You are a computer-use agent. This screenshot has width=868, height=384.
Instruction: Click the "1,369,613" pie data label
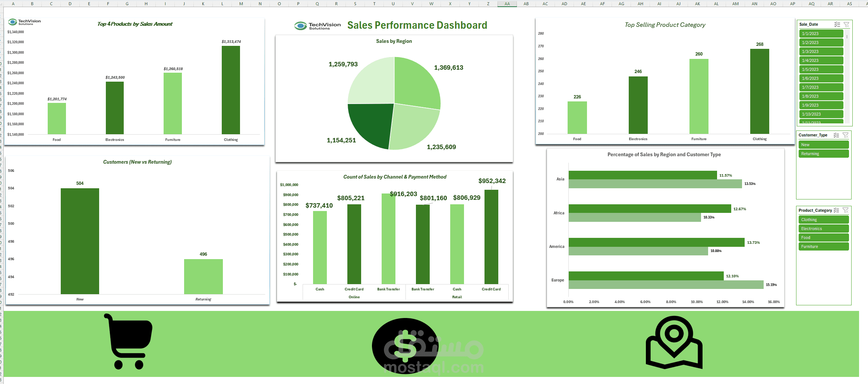tap(449, 67)
